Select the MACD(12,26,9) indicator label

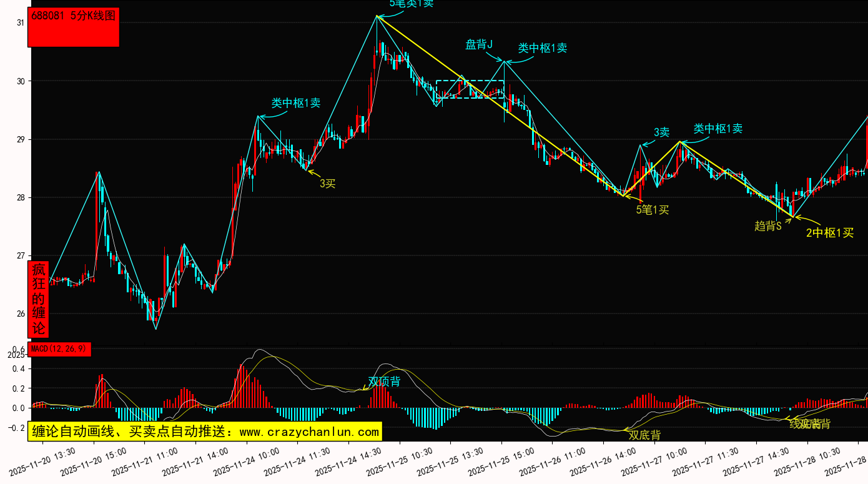[x=60, y=348]
